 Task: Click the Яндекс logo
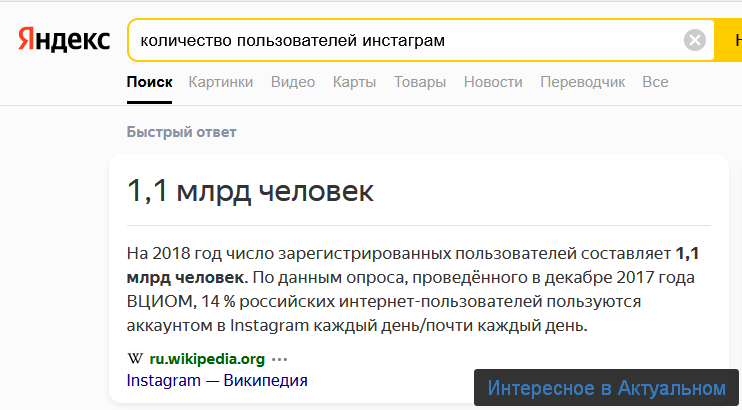click(64, 40)
